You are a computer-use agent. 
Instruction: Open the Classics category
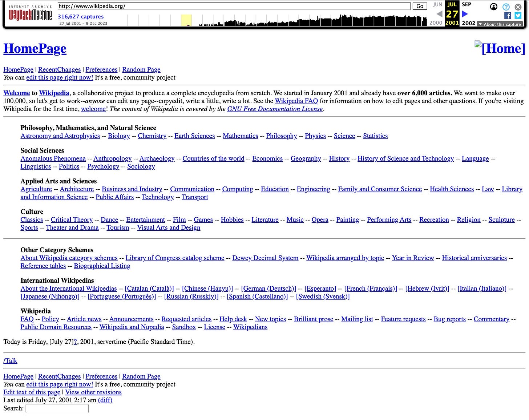[32, 219]
